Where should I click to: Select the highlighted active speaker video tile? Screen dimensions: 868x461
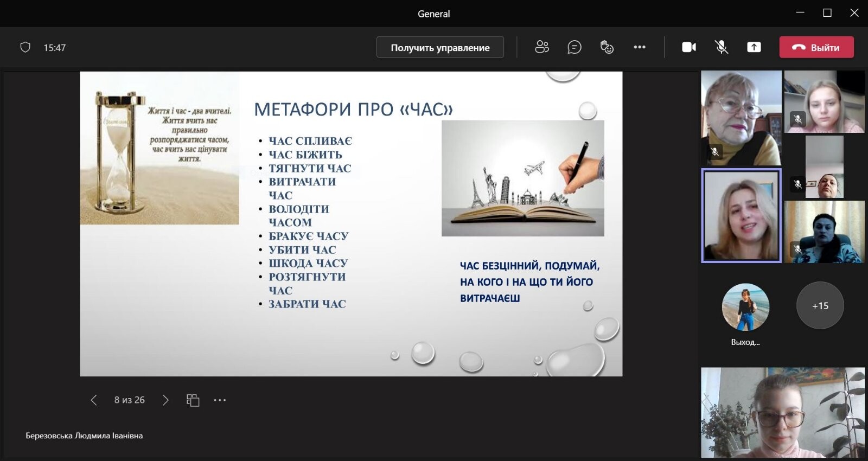point(742,216)
